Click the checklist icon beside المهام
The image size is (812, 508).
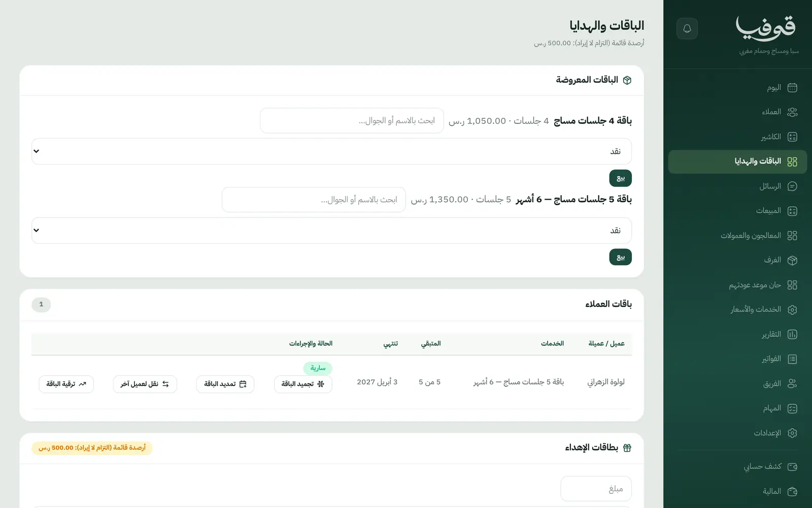[x=792, y=408]
